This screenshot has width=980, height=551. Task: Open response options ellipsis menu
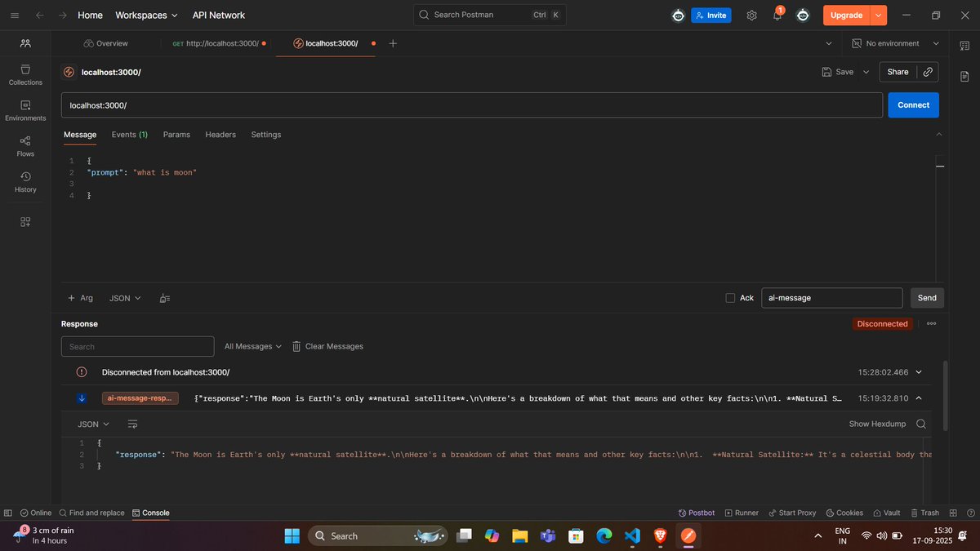[931, 324]
